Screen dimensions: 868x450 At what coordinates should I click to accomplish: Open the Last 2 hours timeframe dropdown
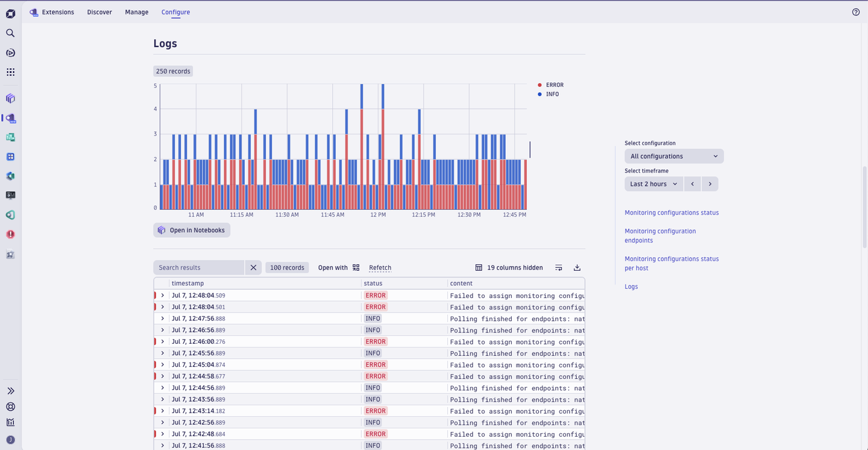tap(653, 183)
